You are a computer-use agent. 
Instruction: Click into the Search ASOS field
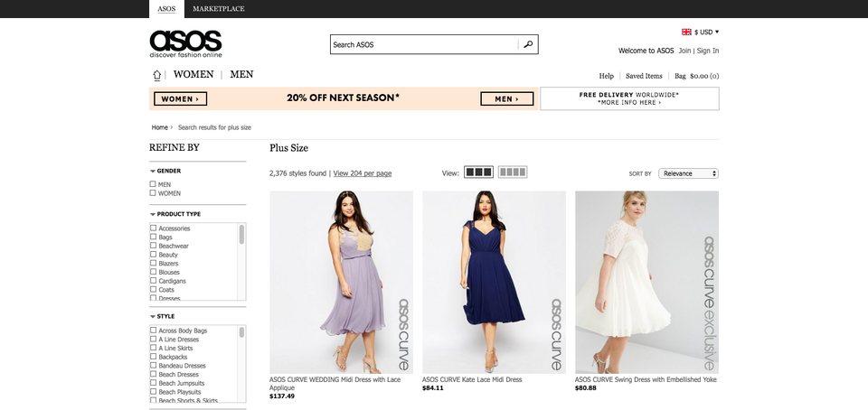click(x=424, y=45)
